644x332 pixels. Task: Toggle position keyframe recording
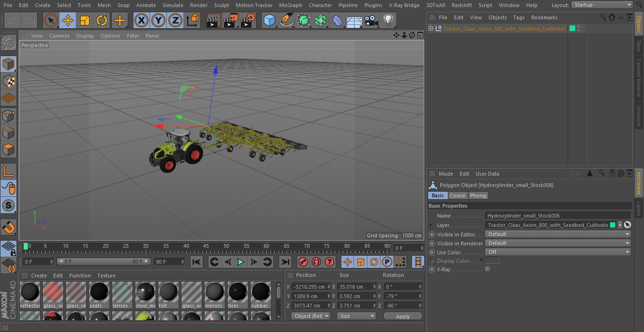pos(347,262)
